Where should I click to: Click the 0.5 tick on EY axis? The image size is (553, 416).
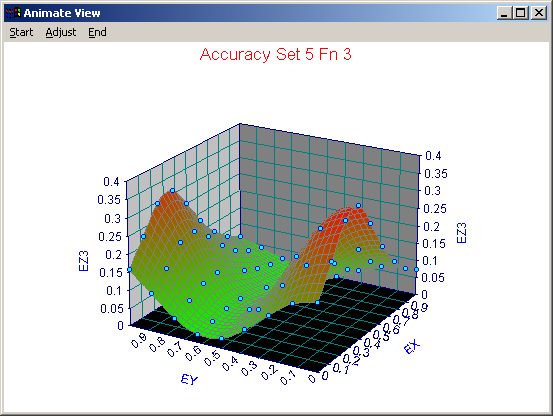coord(213,358)
